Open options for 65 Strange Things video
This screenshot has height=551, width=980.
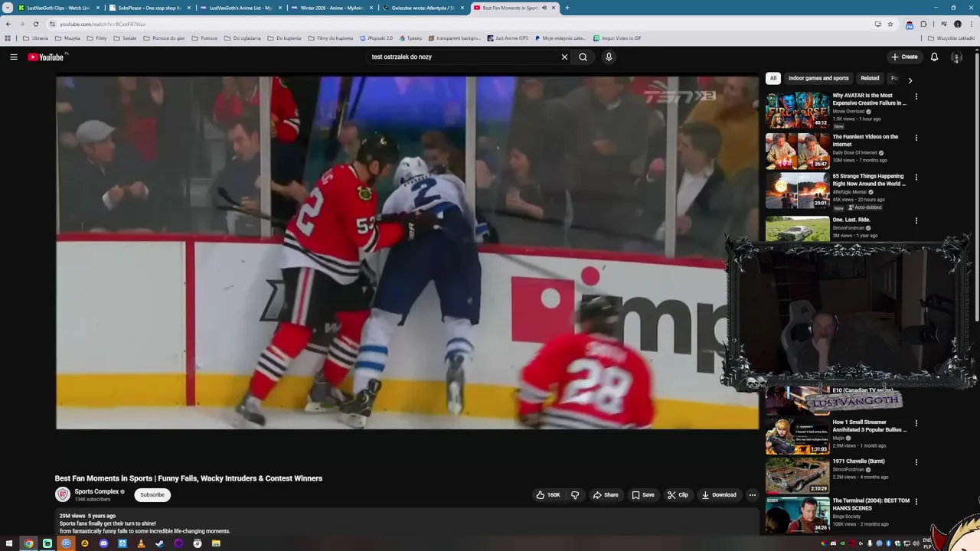tap(916, 179)
